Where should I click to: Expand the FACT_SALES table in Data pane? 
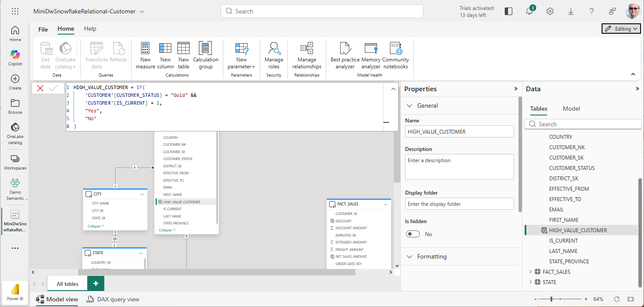tap(531, 272)
